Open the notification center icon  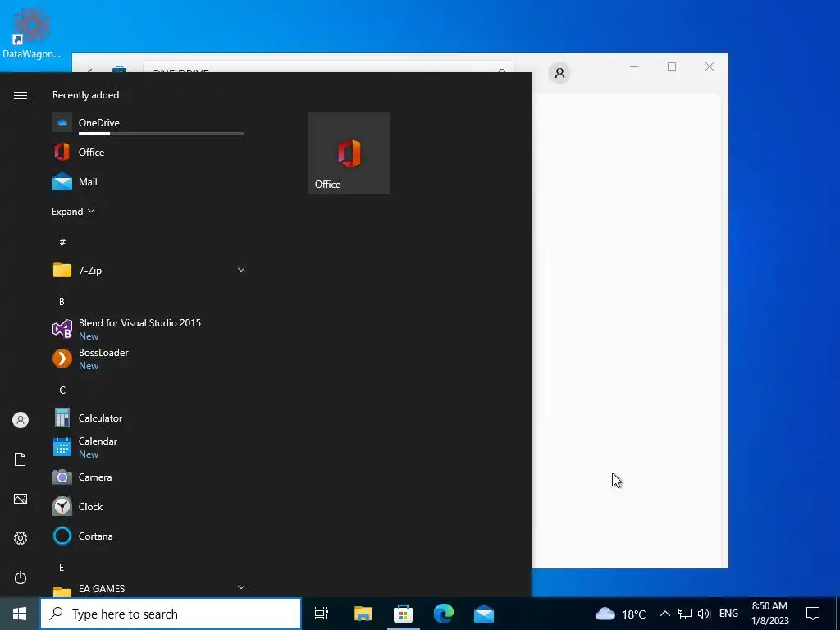click(813, 614)
